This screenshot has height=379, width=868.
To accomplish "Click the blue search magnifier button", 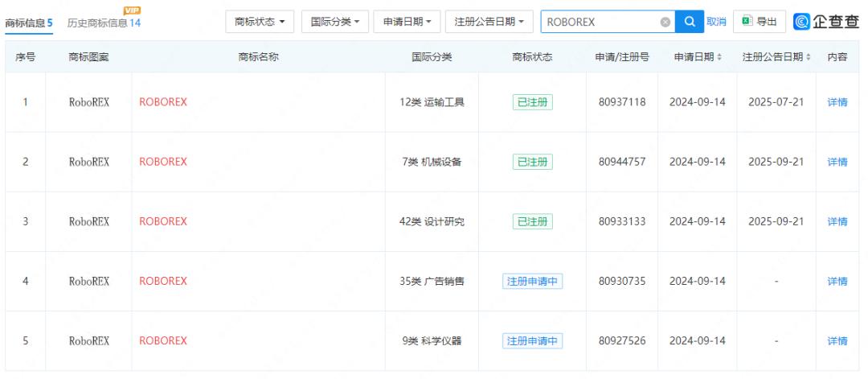I will click(x=689, y=22).
